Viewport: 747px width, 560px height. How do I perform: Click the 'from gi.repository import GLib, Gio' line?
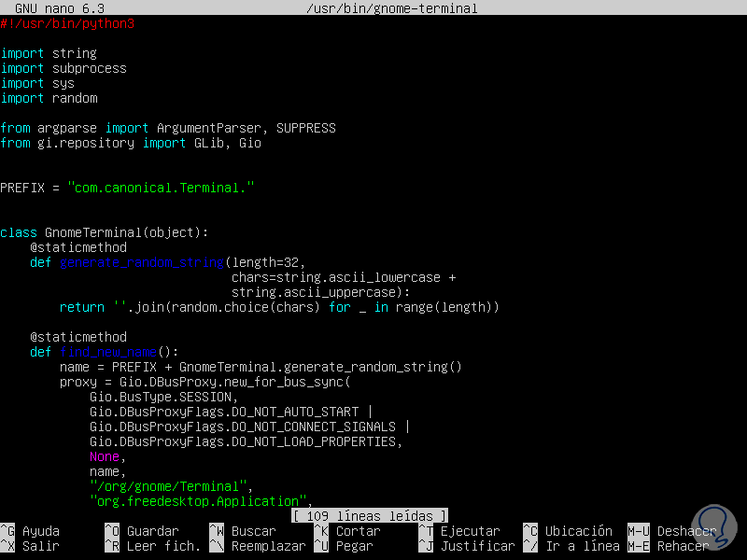tap(131, 143)
